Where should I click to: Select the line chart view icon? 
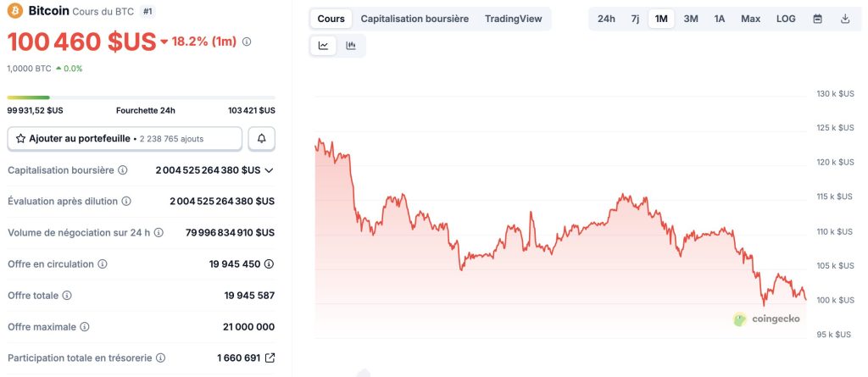pos(324,46)
